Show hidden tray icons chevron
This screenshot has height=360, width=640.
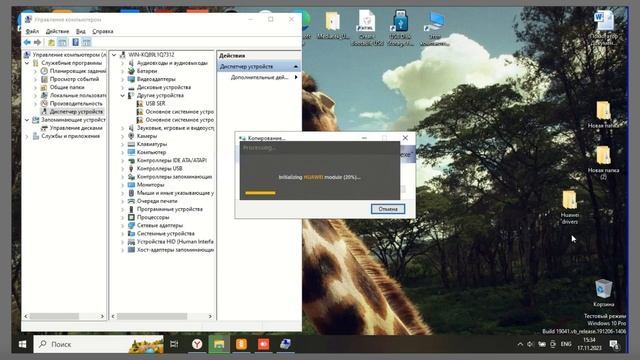click(520, 344)
